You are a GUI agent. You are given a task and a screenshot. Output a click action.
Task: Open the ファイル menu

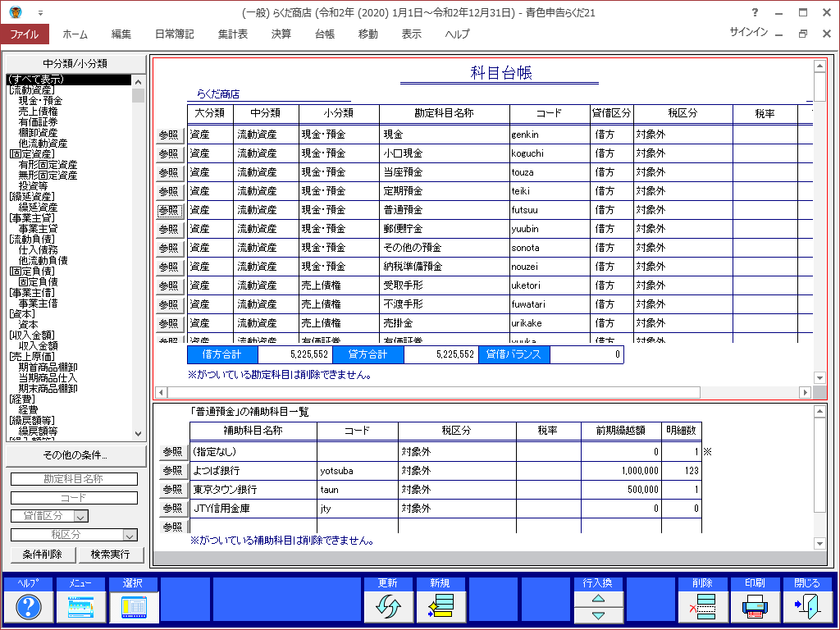click(25, 34)
